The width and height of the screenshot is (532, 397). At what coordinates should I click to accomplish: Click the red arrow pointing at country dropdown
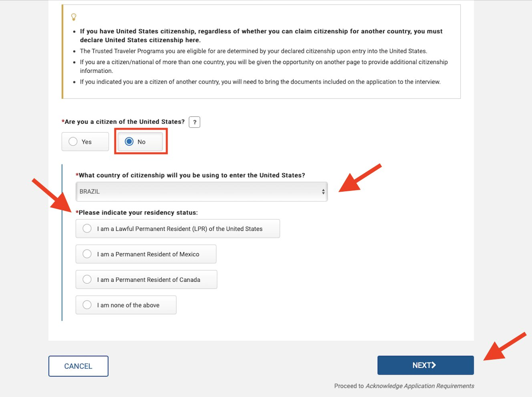(360, 178)
